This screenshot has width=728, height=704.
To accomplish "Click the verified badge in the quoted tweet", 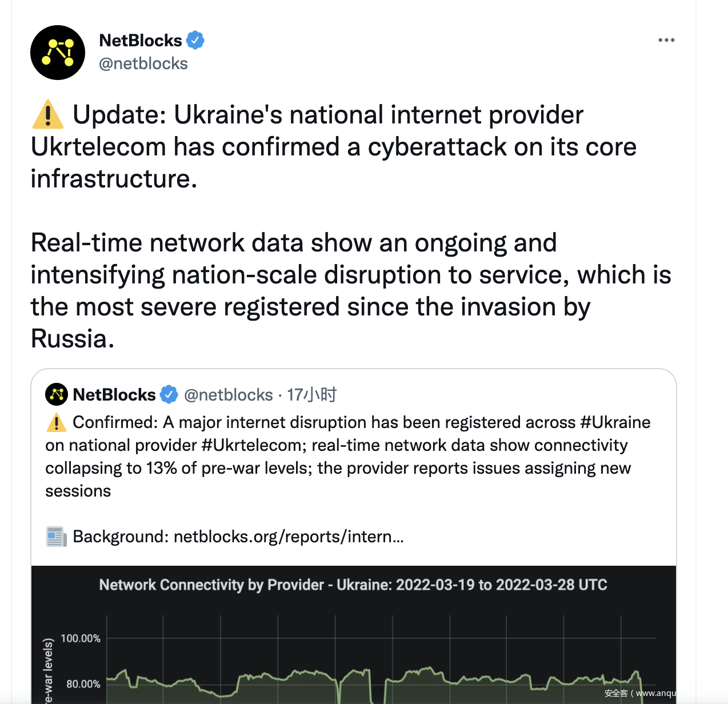I will click(169, 394).
